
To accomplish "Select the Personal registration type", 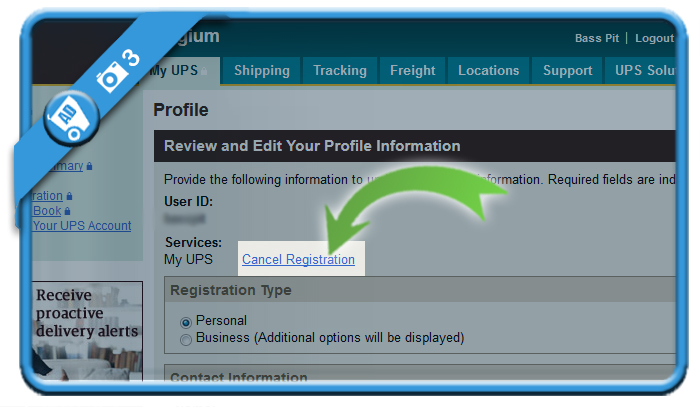I will [186, 322].
